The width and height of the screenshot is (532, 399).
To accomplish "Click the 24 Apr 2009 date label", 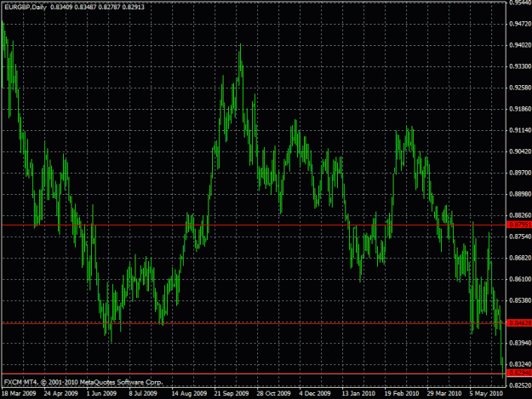I will click(61, 393).
